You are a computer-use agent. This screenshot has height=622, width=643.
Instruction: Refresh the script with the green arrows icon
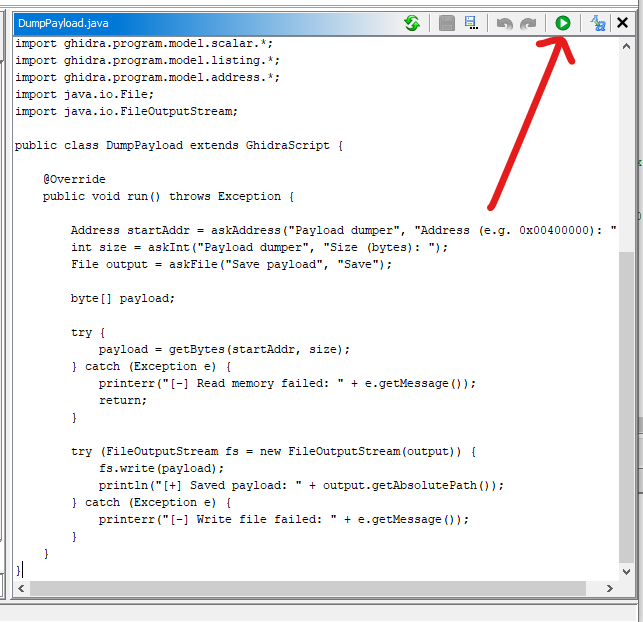point(412,23)
